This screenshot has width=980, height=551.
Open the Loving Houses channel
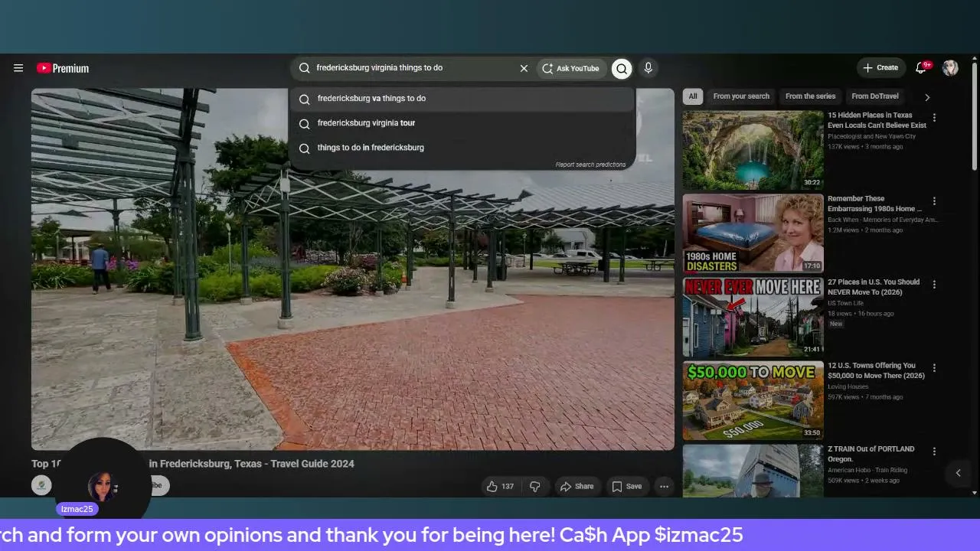[x=848, y=386]
